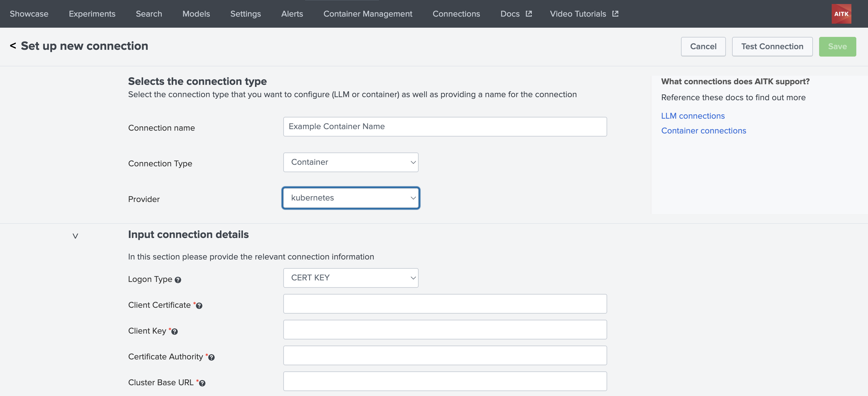868x396 pixels.
Task: Click the Client Key help icon
Action: click(x=174, y=332)
